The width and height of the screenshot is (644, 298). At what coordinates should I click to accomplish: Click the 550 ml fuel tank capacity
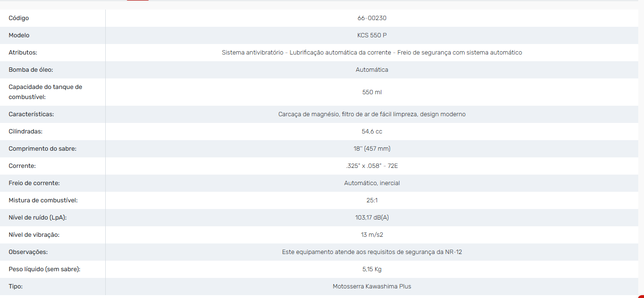(372, 92)
